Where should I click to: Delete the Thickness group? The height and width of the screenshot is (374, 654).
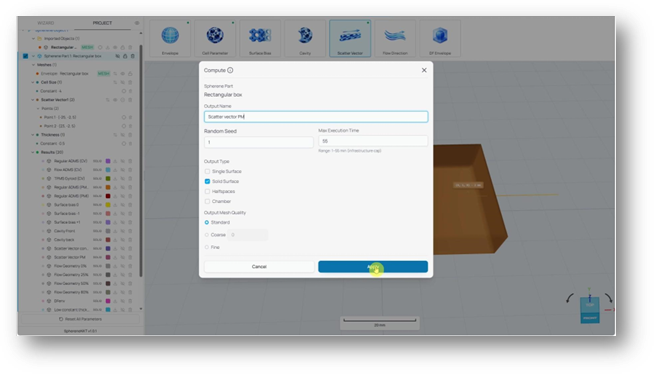(x=130, y=135)
